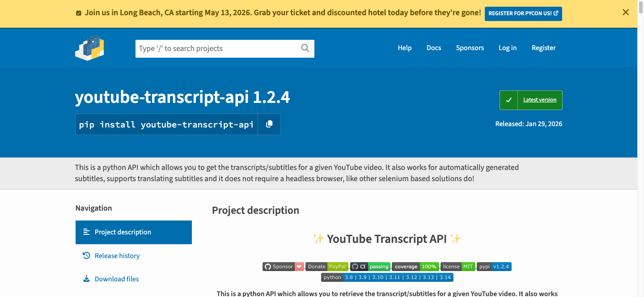Select Project description navigation tab

pos(134,232)
